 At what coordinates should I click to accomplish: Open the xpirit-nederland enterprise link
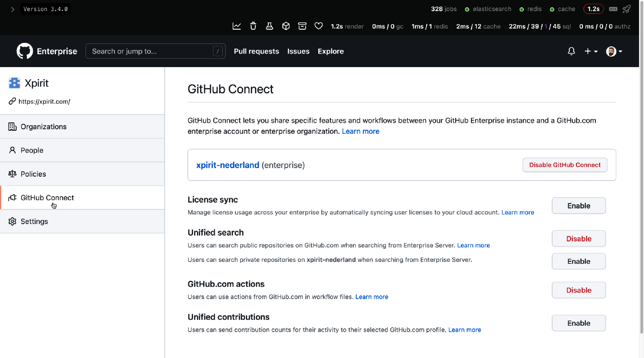point(228,165)
